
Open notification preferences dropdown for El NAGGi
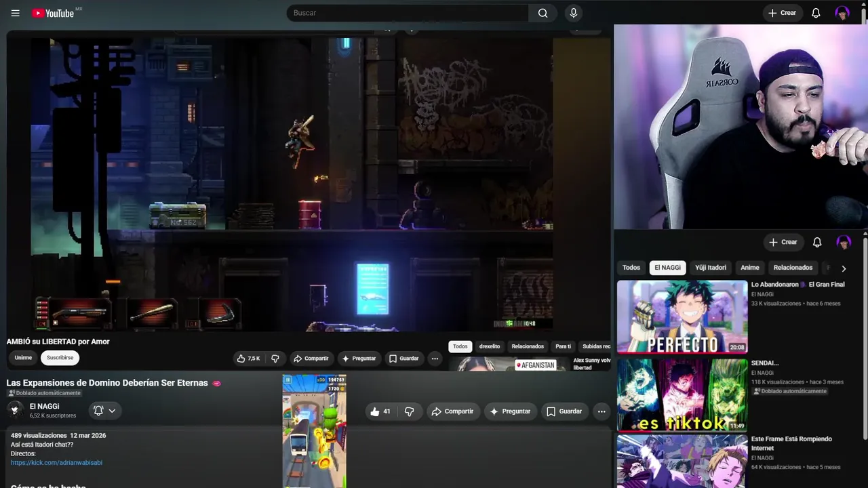105,410
